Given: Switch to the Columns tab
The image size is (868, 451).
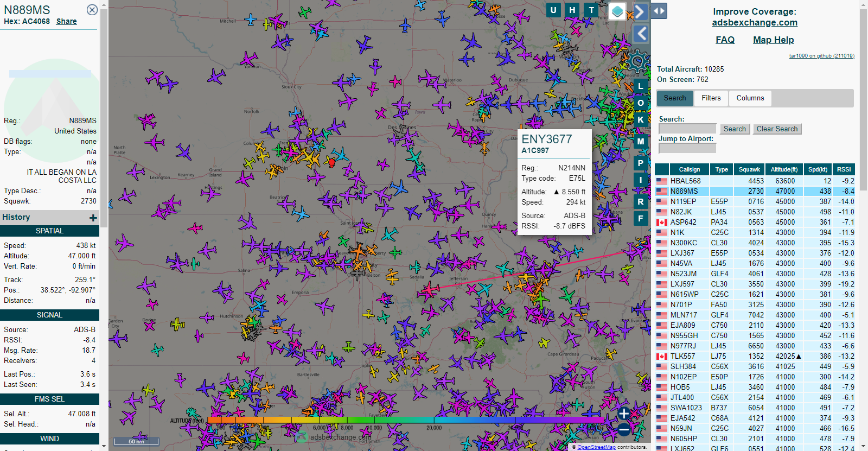Looking at the screenshot, I should [x=750, y=98].
